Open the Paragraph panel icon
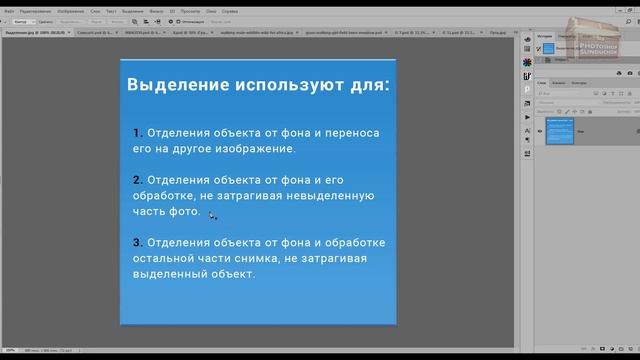 (527, 140)
